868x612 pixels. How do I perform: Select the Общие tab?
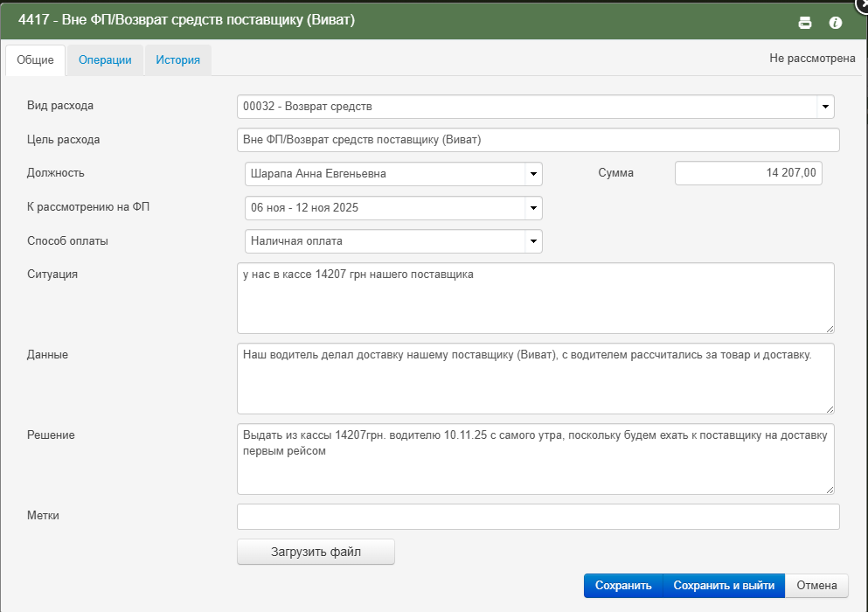point(36,60)
